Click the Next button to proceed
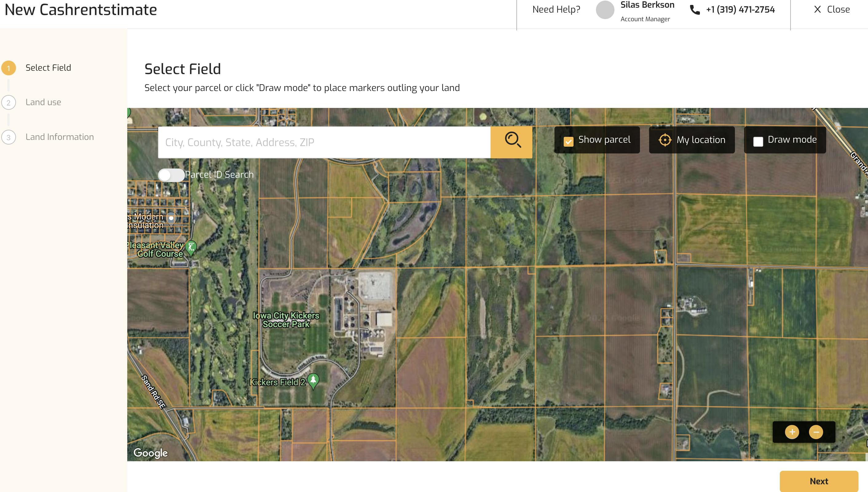The image size is (868, 492). (x=819, y=481)
